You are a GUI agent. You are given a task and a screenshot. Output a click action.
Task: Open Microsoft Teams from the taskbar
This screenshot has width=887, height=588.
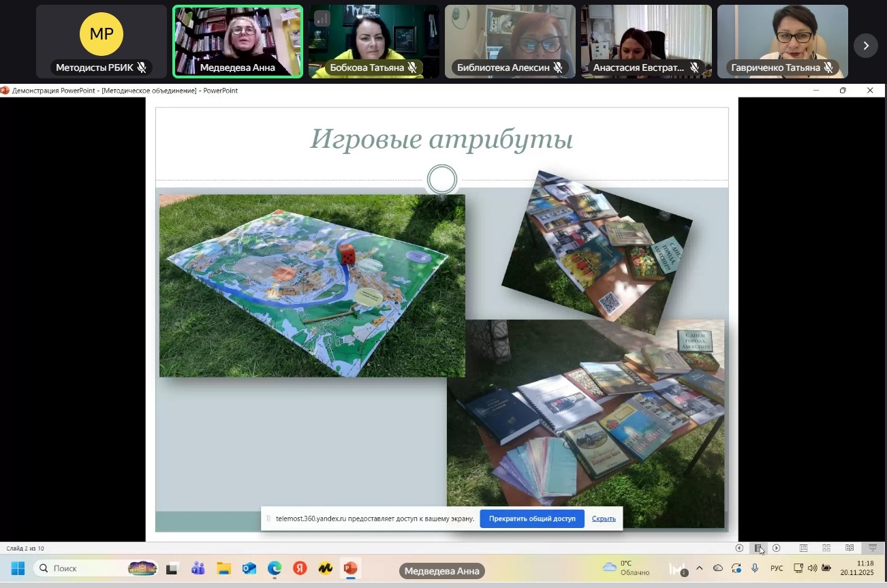[198, 568]
